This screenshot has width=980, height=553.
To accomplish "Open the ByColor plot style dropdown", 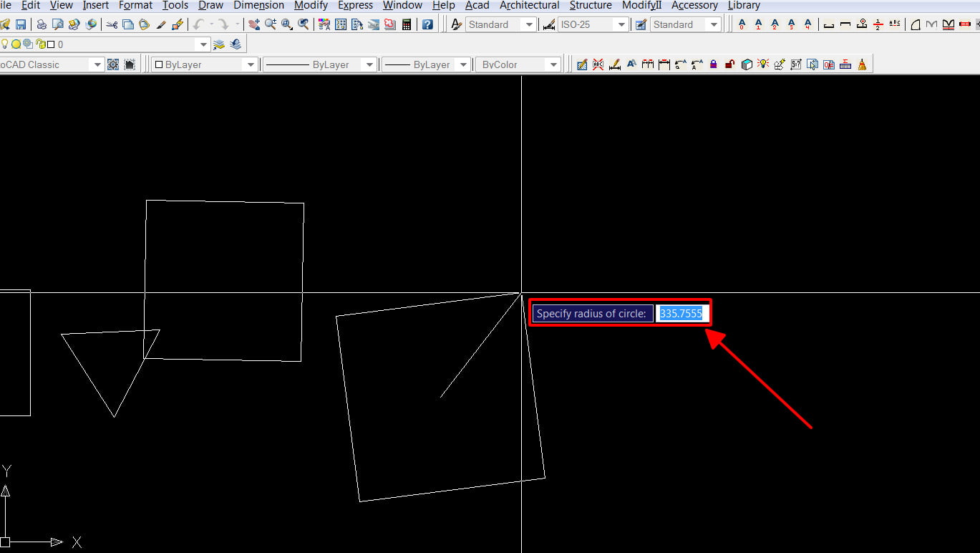I will [x=553, y=64].
